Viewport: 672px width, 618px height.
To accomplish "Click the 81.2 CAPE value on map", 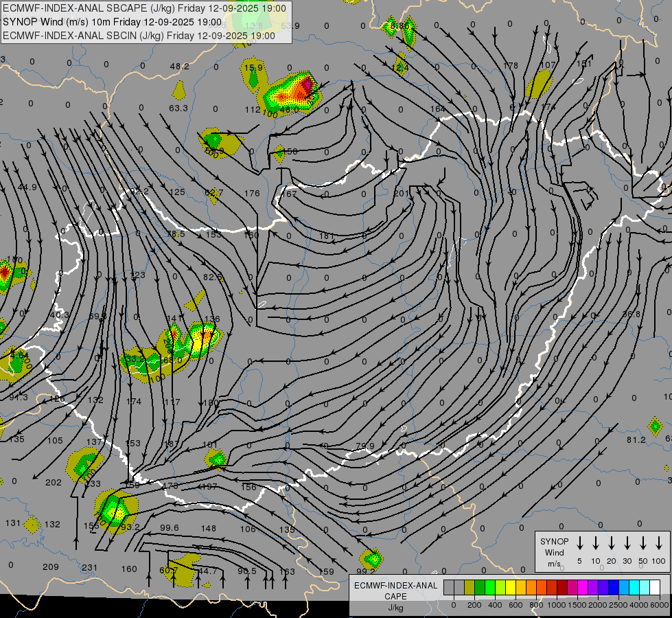I will (x=636, y=440).
